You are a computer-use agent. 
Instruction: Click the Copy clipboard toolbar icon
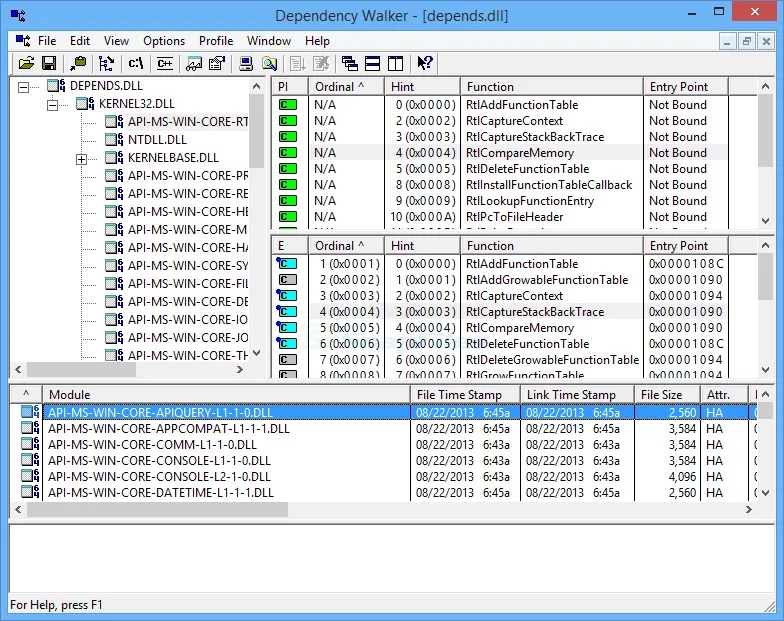(78, 64)
